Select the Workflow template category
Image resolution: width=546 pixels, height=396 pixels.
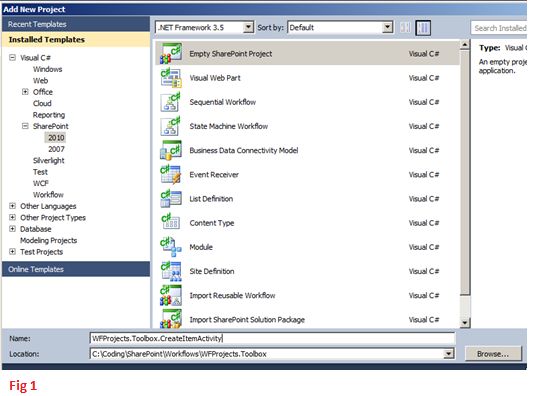pos(48,195)
